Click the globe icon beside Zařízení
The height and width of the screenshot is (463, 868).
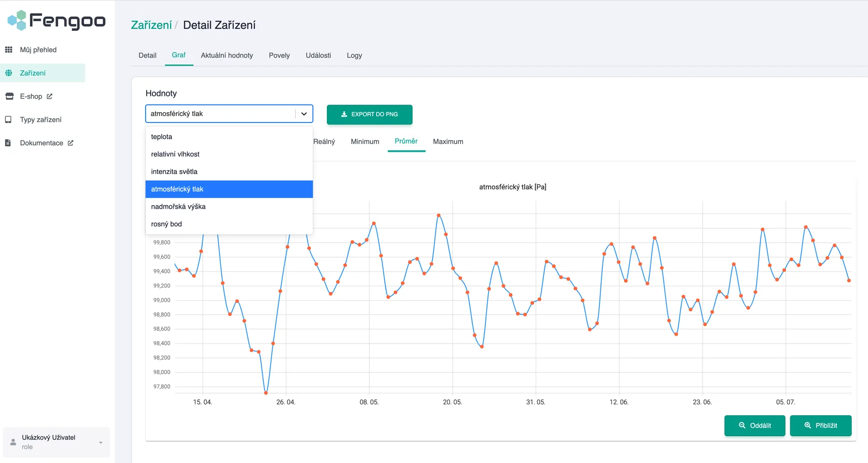9,73
